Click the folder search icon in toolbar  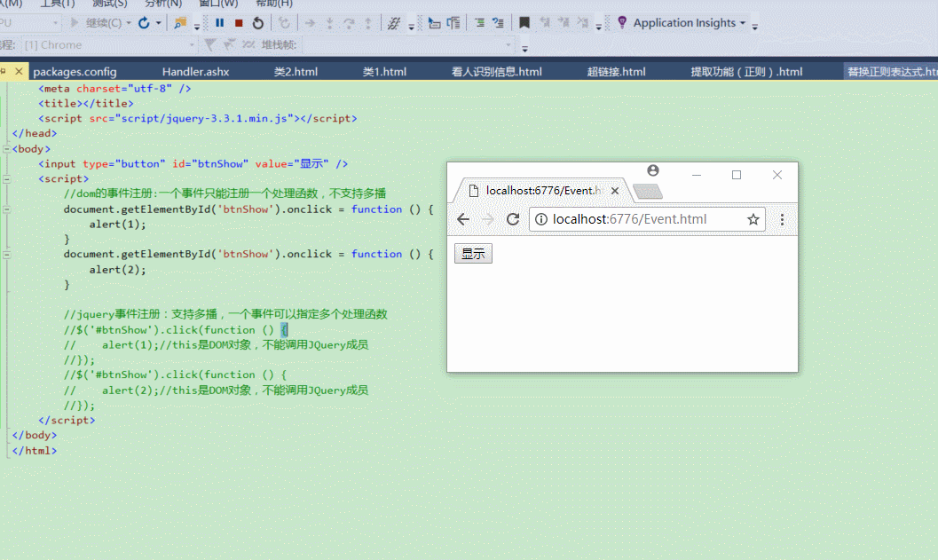(179, 23)
